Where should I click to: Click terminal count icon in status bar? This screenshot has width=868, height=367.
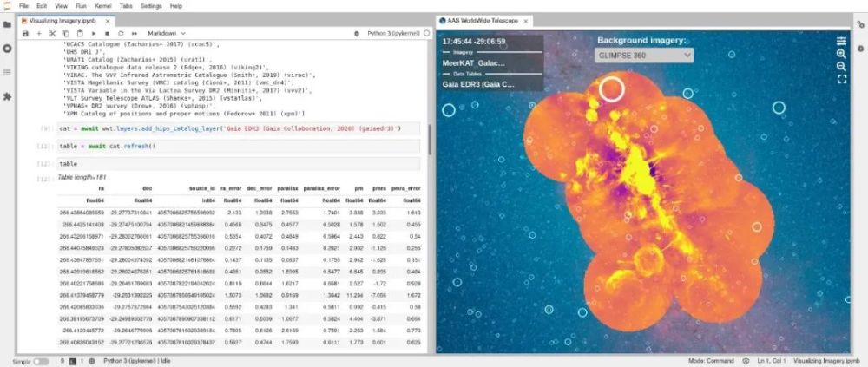(x=73, y=361)
